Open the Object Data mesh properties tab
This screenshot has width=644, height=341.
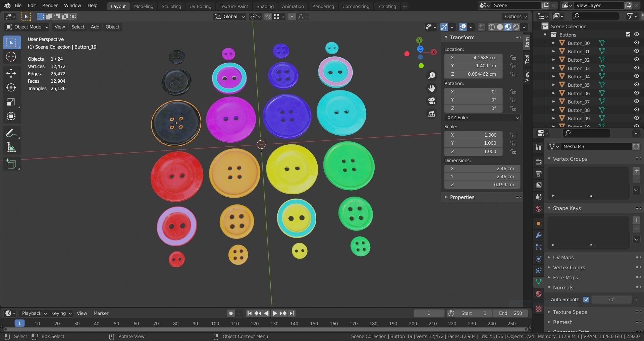tap(538, 282)
